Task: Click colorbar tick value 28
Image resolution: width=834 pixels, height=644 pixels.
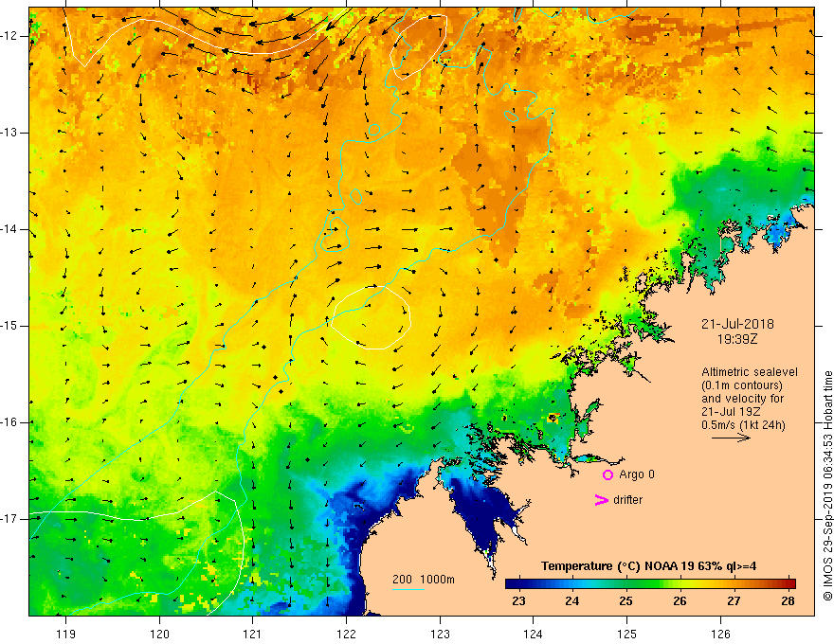Action: (788, 601)
